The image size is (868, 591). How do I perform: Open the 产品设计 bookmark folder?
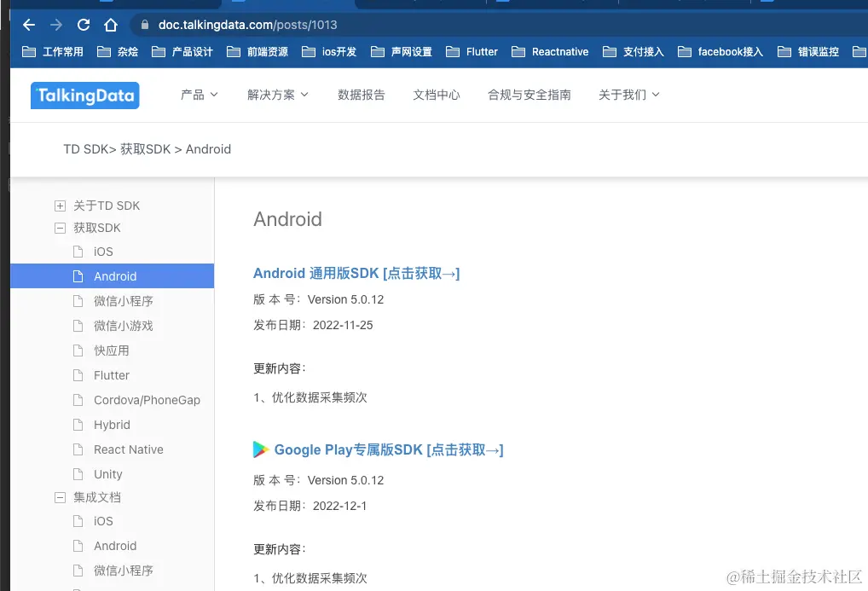tap(182, 51)
